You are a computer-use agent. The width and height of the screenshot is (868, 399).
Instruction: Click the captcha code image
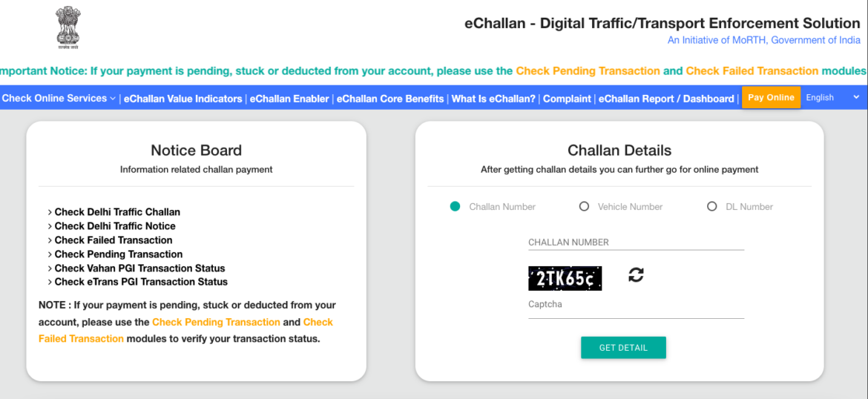point(565,278)
